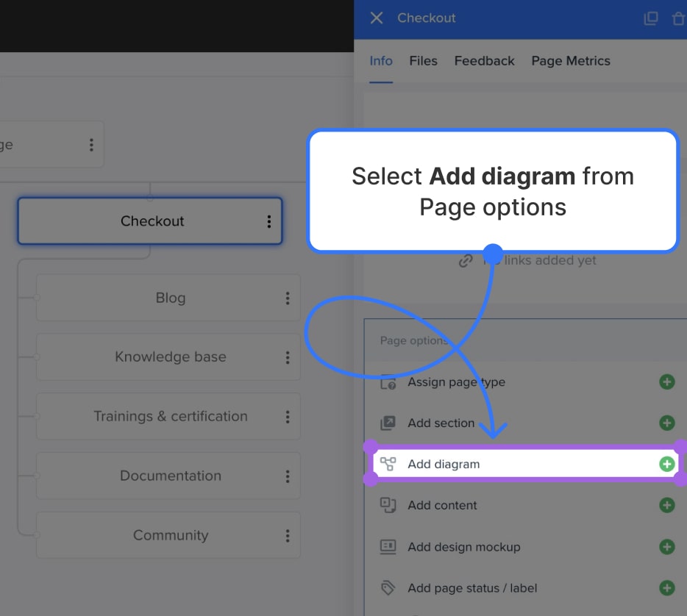
Task: Click green plus next to Add section
Action: point(667,423)
